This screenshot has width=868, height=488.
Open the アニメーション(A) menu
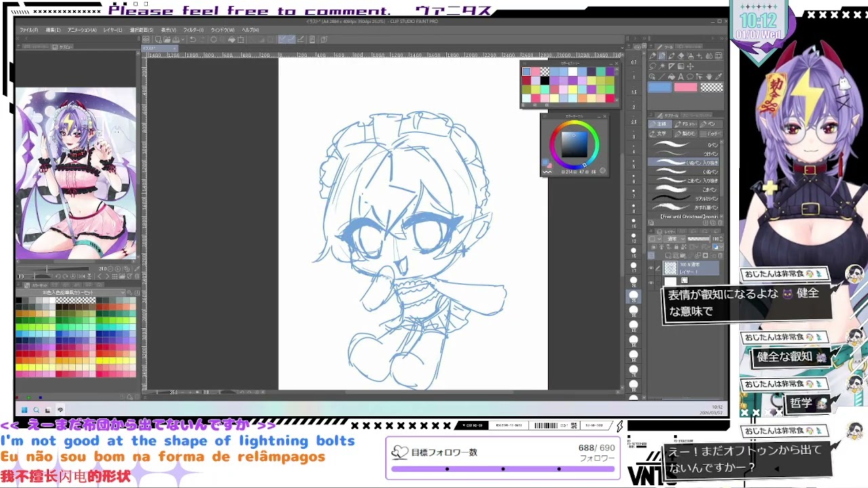pos(82,30)
